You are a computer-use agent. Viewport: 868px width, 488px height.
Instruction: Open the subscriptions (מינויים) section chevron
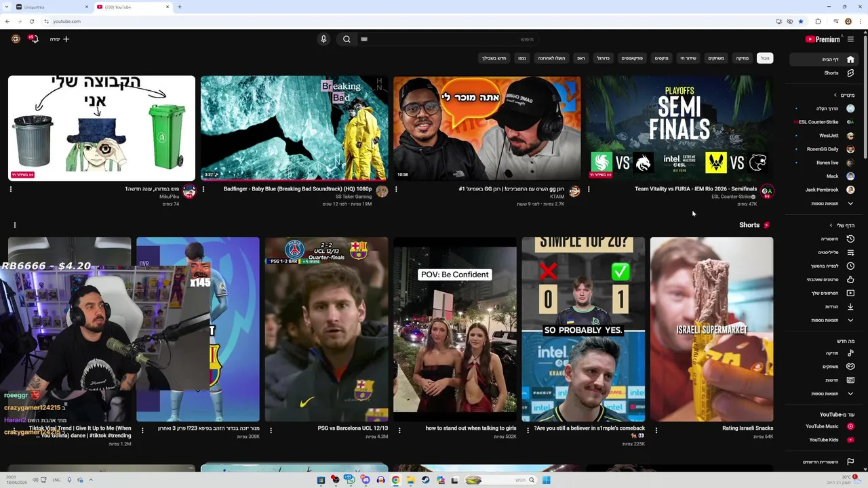click(835, 96)
